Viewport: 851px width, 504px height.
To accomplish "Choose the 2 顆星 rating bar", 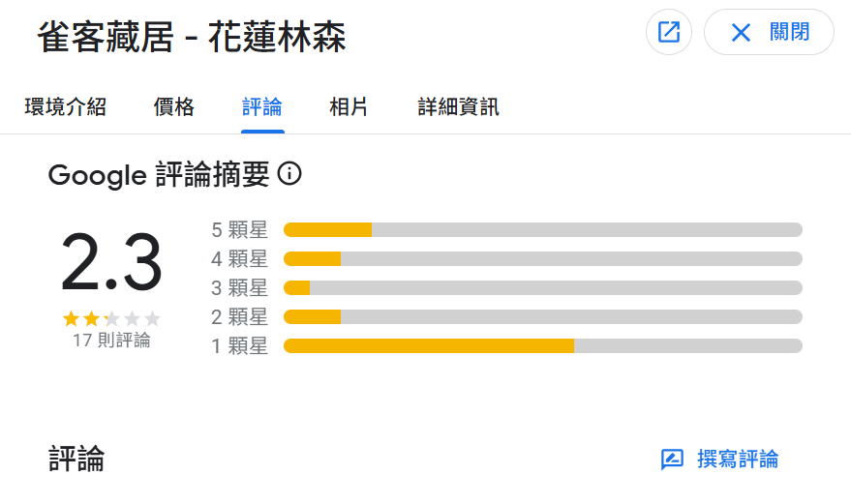I will click(x=506, y=317).
